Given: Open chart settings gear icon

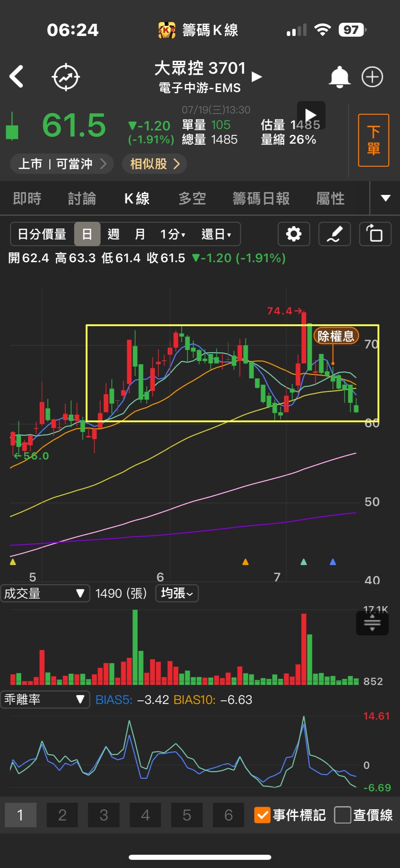Looking at the screenshot, I should 293,234.
